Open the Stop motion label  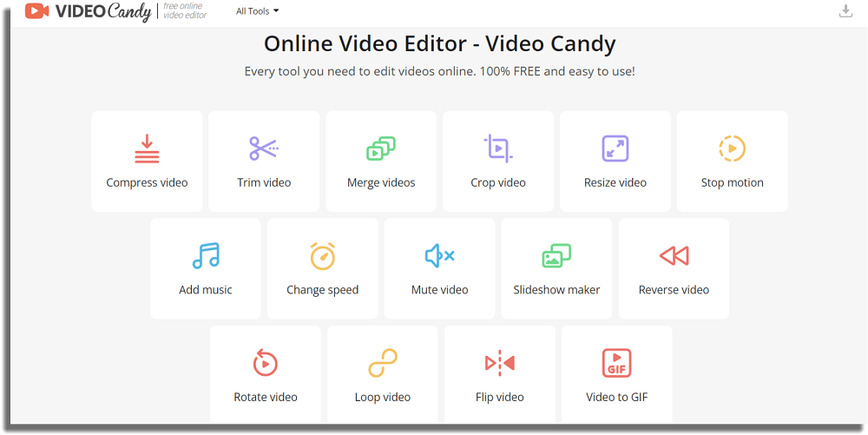732,182
